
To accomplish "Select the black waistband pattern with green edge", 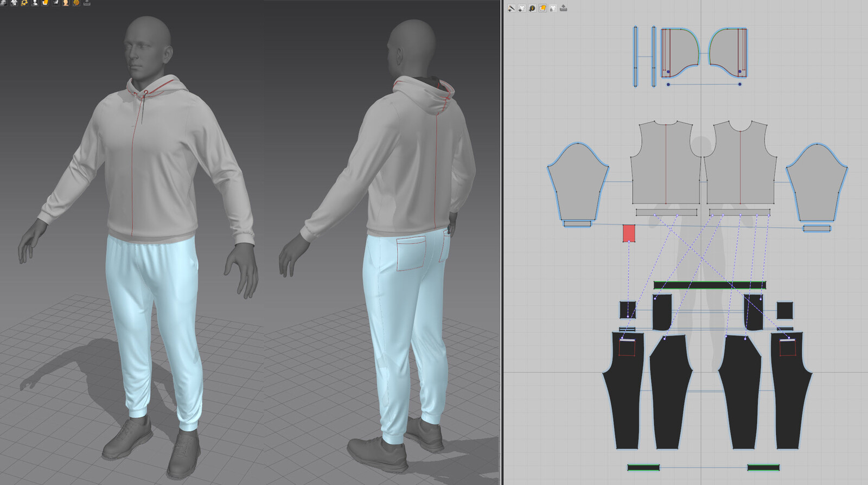I will point(710,285).
